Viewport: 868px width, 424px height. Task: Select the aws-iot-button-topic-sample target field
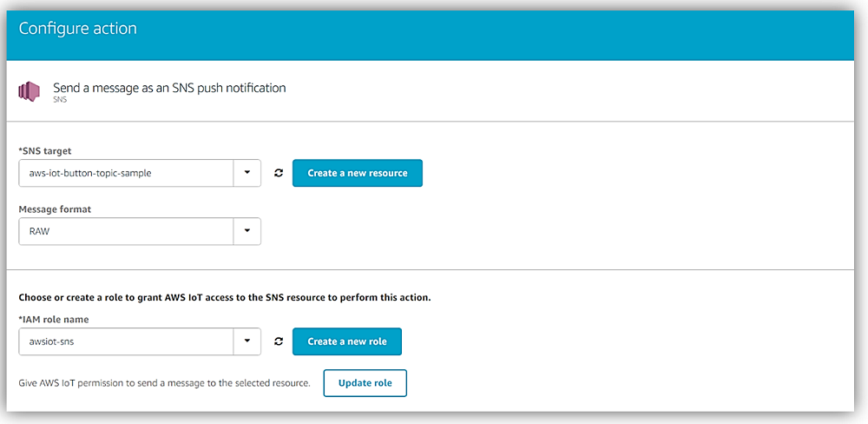[126, 173]
